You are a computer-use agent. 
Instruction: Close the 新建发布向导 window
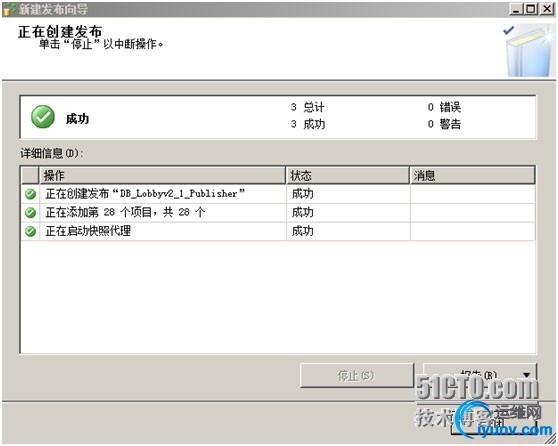(547, 9)
